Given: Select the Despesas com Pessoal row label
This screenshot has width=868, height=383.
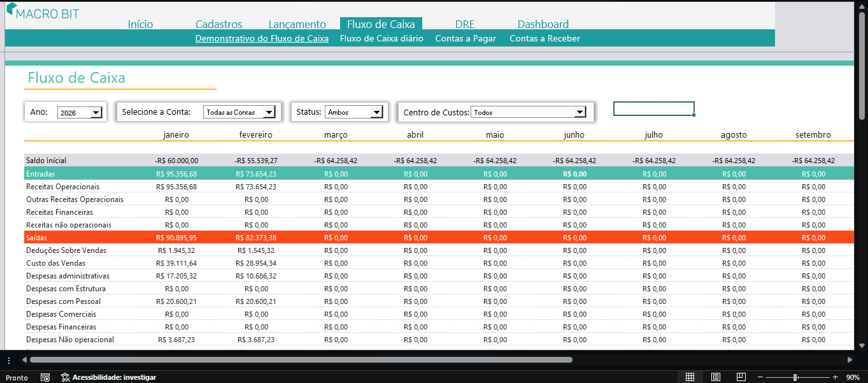Looking at the screenshot, I should click(64, 301).
